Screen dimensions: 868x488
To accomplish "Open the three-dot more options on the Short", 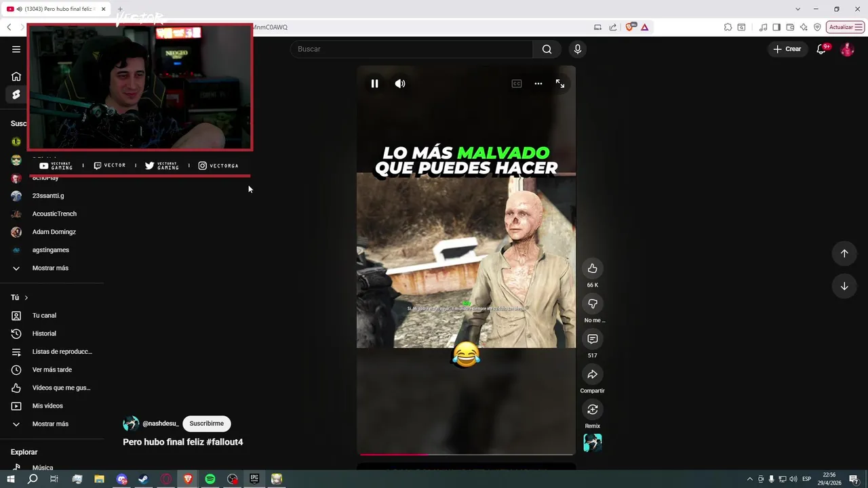I will [538, 83].
